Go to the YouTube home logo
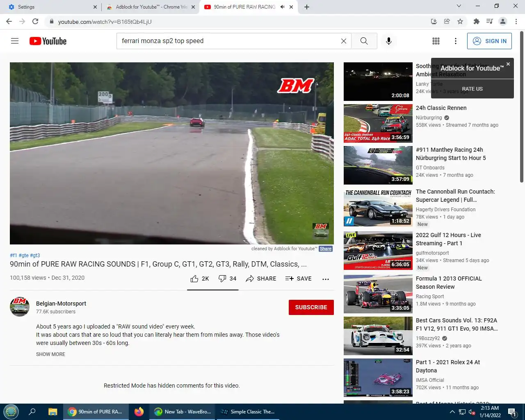Screen dimensions: 525x420 48,41
